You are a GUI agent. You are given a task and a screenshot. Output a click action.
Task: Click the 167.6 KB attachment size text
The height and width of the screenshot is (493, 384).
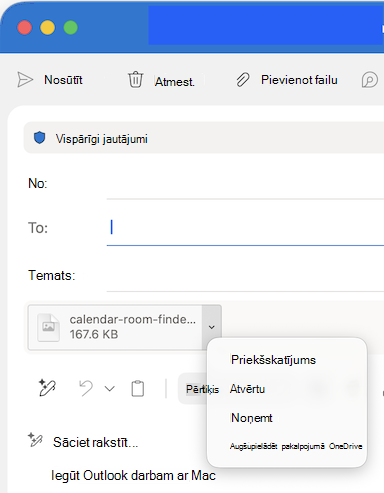point(94,334)
